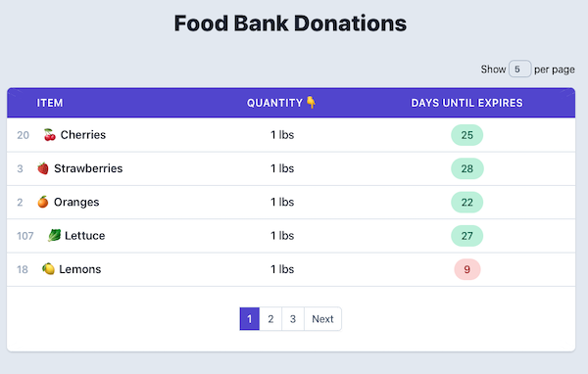The image size is (588, 374).
Task: Click the Strawberries item name
Action: pos(88,168)
